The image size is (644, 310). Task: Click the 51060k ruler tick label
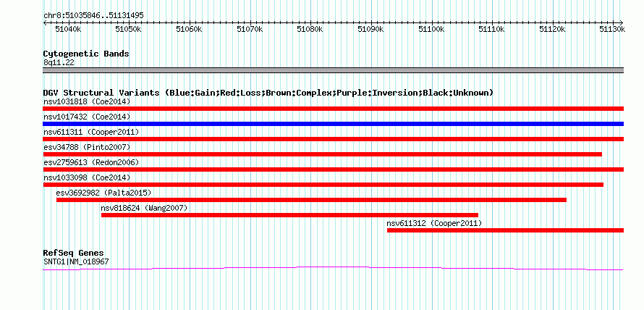pos(189,29)
